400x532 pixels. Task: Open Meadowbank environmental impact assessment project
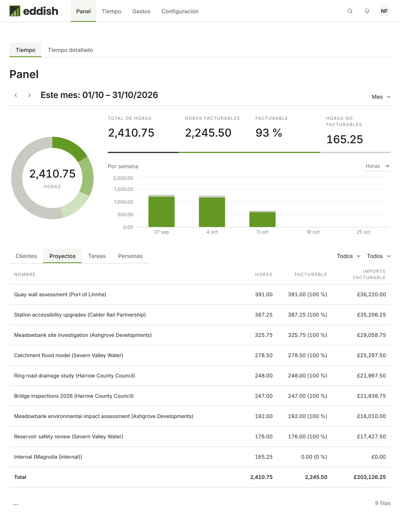tap(104, 416)
